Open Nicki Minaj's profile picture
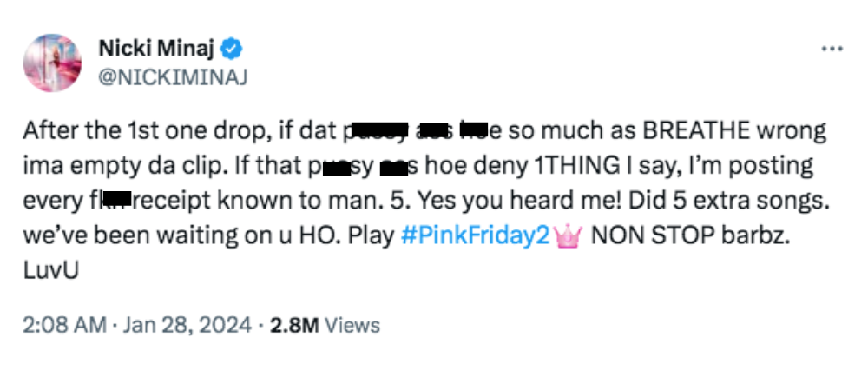This screenshot has width=868, height=391. pyautogui.click(x=52, y=63)
